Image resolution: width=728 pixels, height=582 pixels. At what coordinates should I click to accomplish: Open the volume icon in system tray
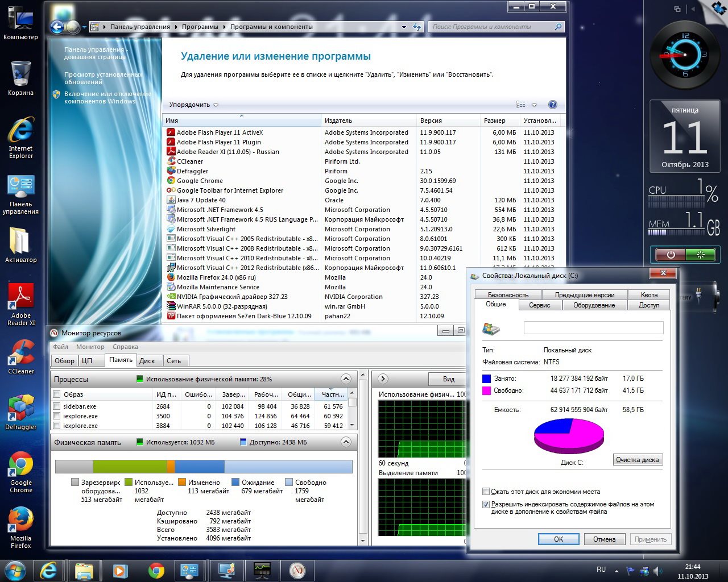coord(657,570)
